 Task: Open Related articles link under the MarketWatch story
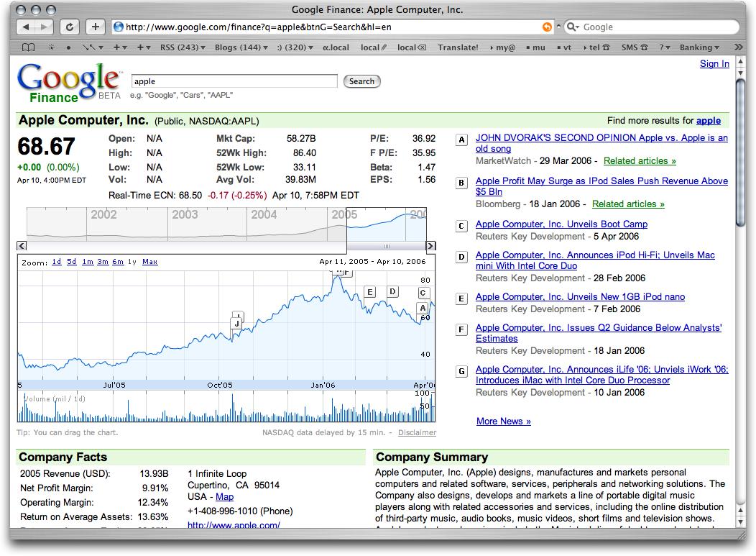point(640,160)
